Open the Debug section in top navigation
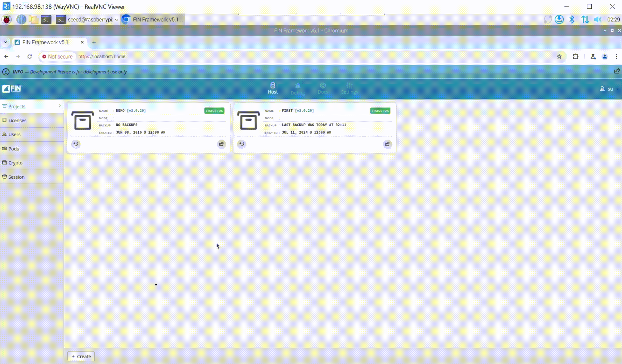Image resolution: width=622 pixels, height=364 pixels. point(298,89)
